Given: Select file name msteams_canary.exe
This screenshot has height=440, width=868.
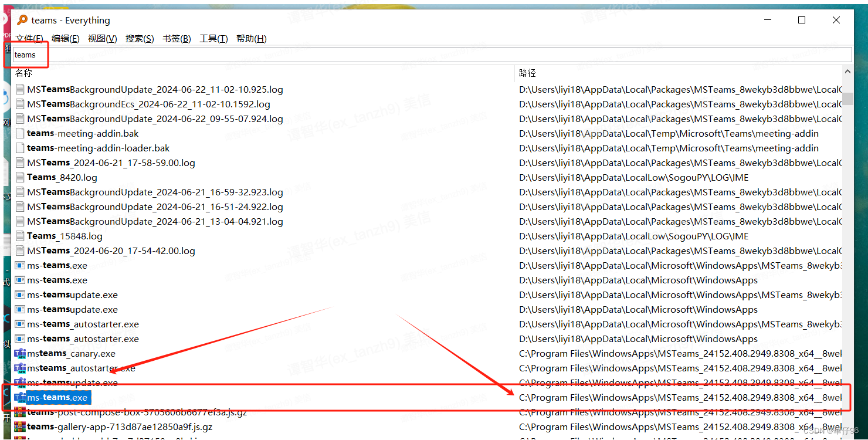Looking at the screenshot, I should 72,354.
